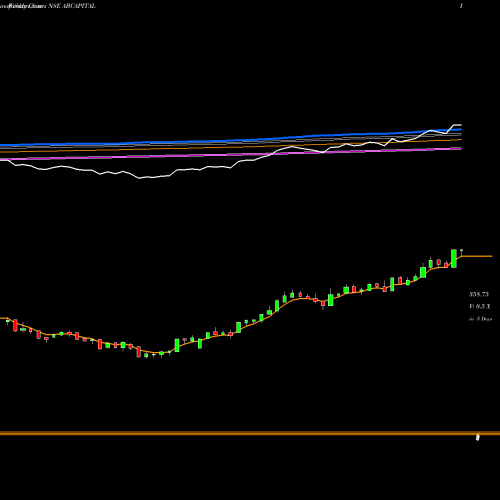Click the 'Days' caption under the price

point(480,319)
